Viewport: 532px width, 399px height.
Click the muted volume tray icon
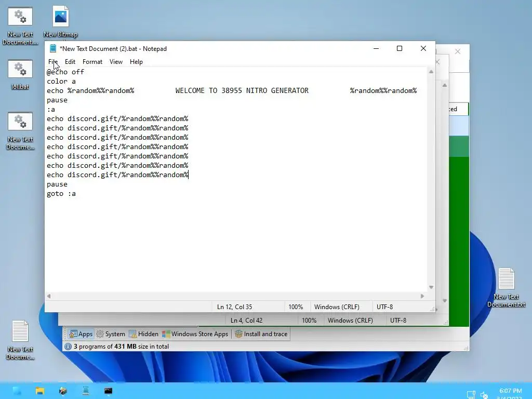(484, 395)
